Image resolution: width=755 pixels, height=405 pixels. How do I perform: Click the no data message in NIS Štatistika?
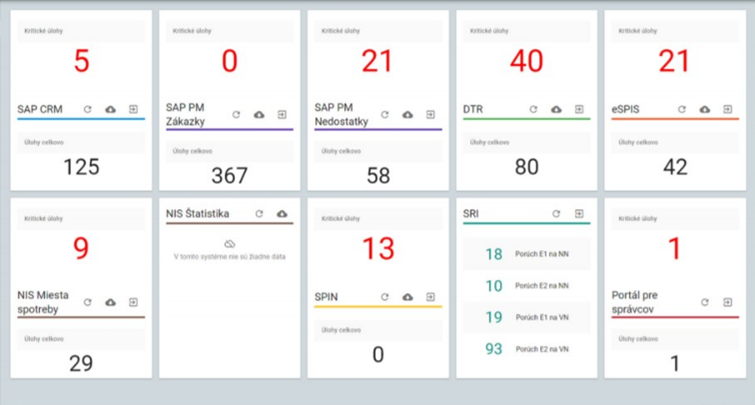(x=230, y=257)
